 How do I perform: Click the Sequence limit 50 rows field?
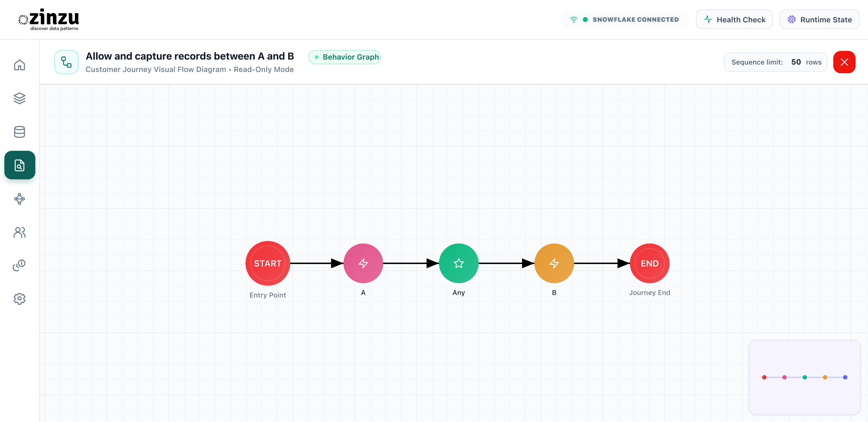point(775,62)
